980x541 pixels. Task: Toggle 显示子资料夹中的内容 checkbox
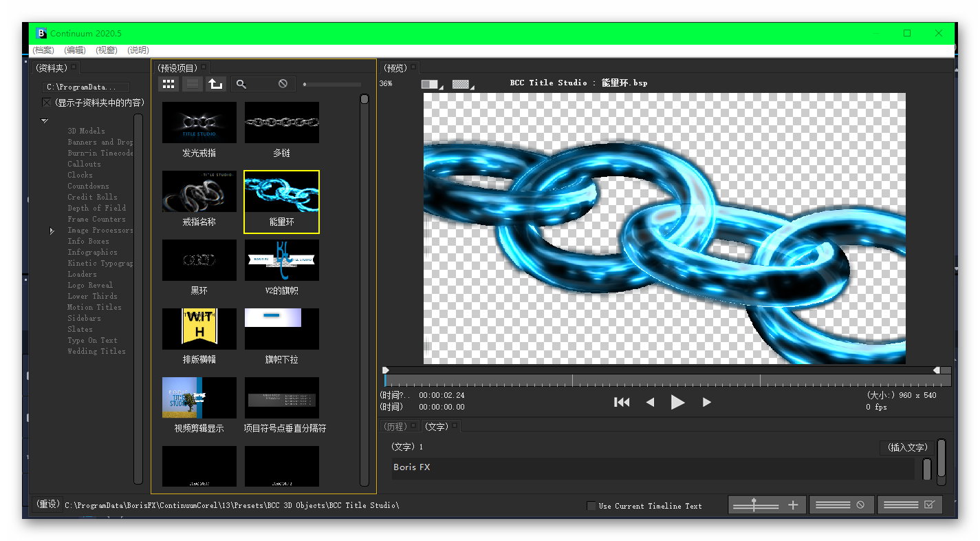pos(47,103)
